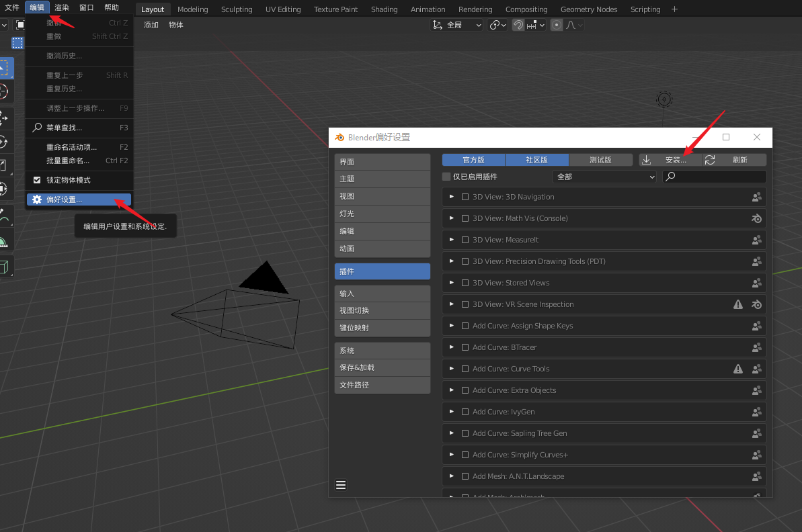
Task: Click the add workspace plus icon
Action: (674, 9)
